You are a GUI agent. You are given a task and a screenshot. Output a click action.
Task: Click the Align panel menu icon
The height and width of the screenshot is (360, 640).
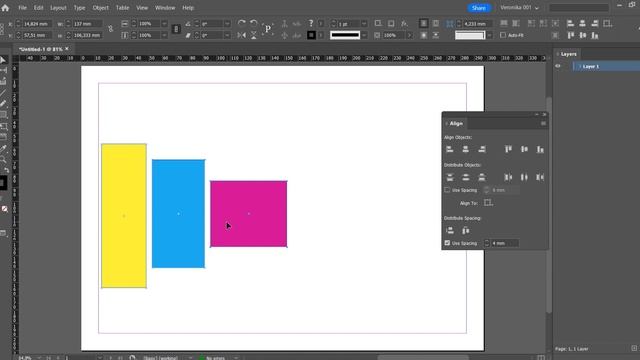tap(543, 123)
